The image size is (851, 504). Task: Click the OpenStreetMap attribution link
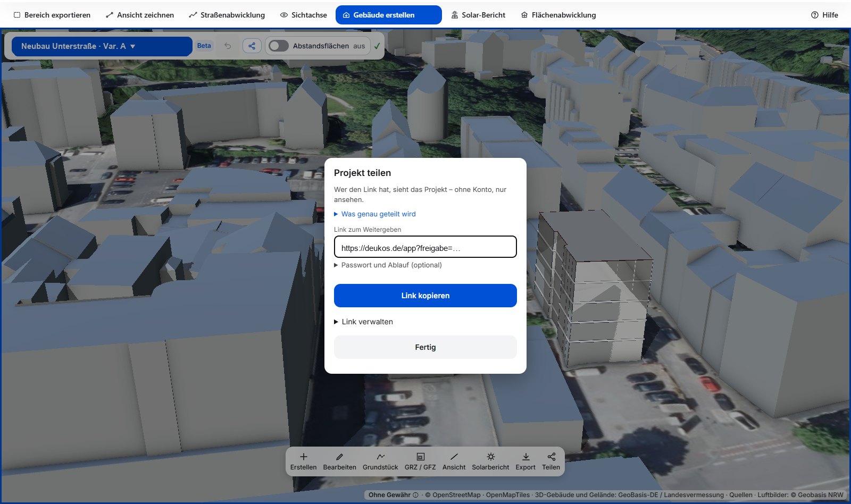coord(456,495)
